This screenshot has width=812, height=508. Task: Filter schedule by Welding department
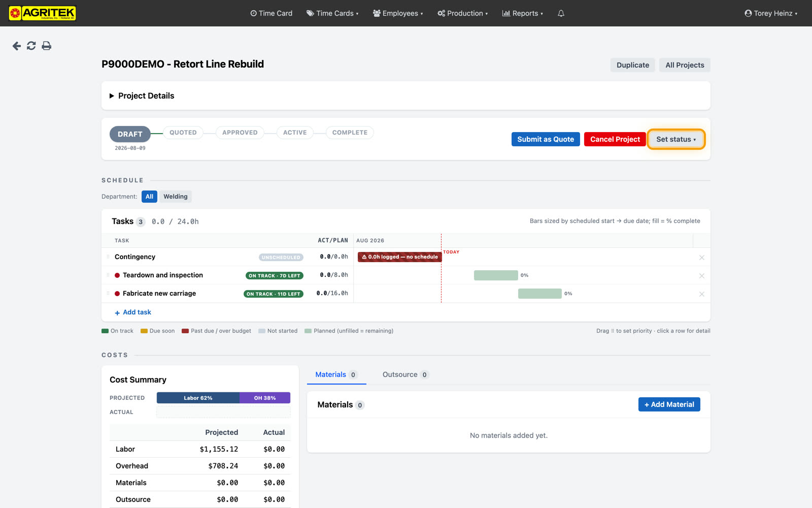point(176,197)
